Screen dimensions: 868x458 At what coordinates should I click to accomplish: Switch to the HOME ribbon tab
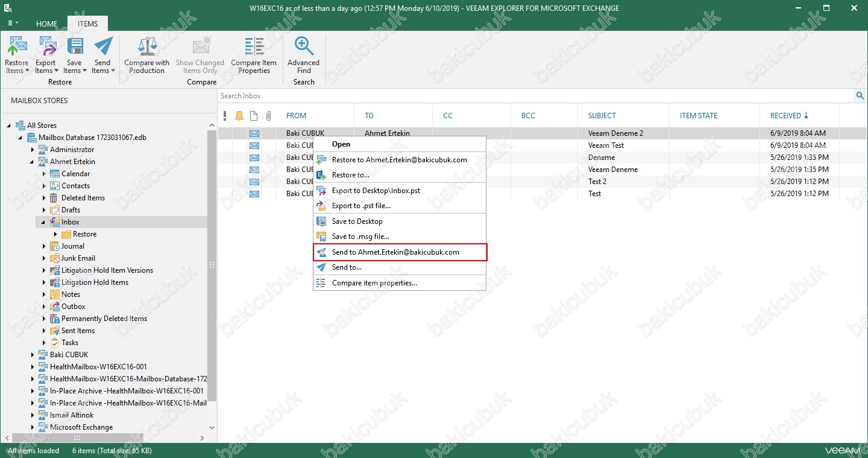47,24
